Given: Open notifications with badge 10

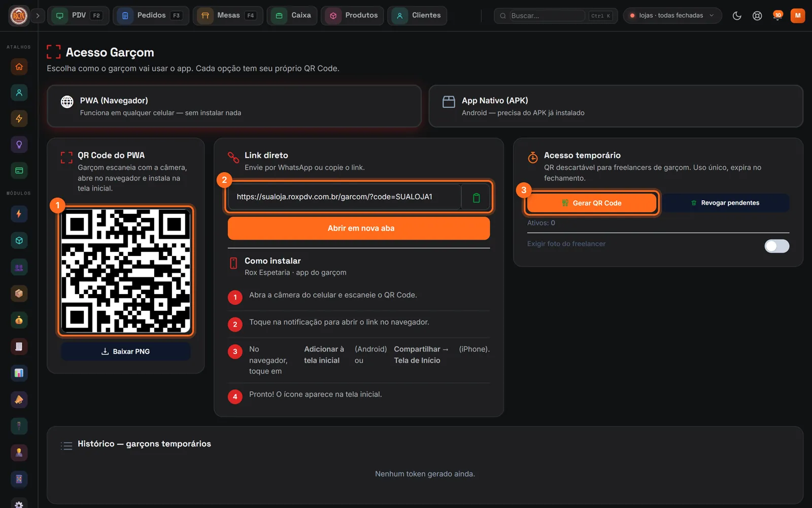Looking at the screenshot, I should click(777, 16).
